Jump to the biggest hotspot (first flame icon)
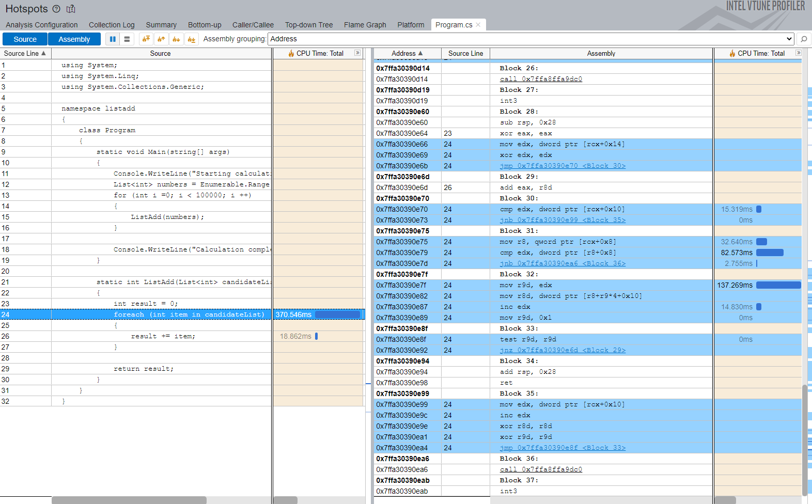812x504 pixels. click(146, 39)
